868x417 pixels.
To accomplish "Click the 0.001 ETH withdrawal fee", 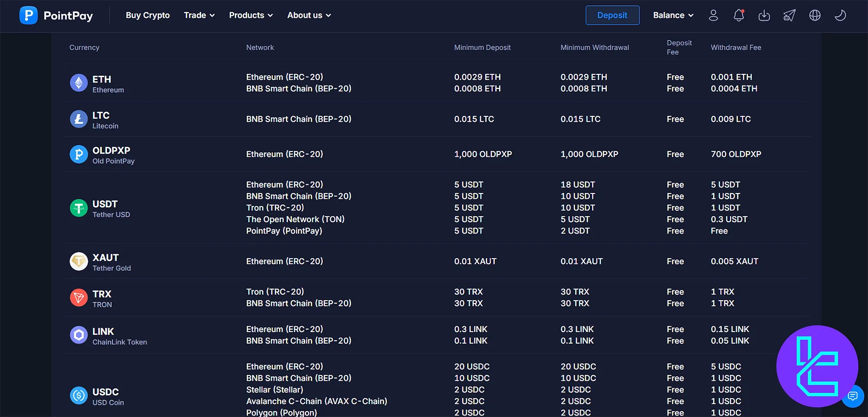I will pos(731,77).
